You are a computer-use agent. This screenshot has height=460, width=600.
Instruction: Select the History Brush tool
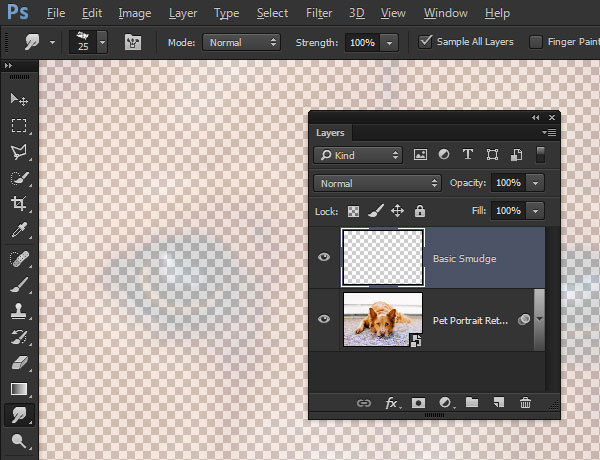19,337
